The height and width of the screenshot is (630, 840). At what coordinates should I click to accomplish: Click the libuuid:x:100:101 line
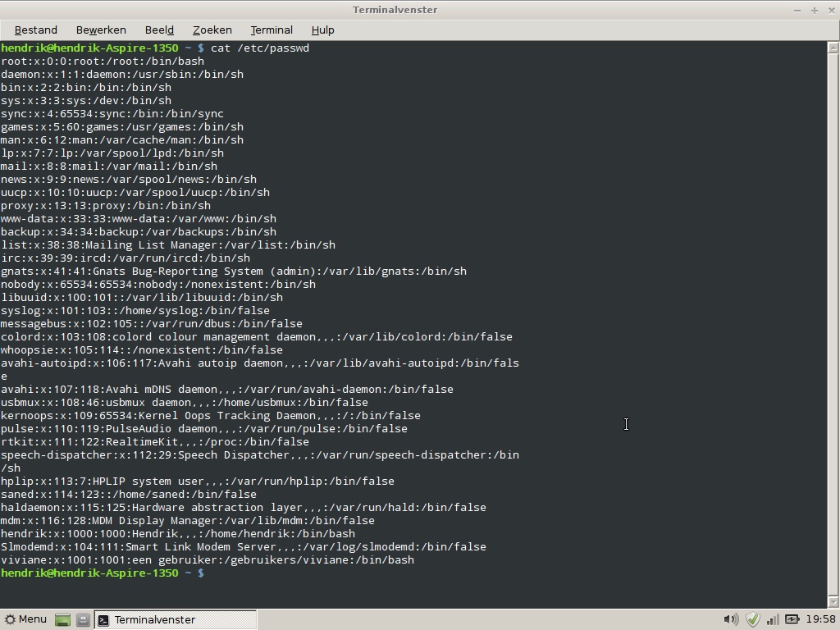142,297
